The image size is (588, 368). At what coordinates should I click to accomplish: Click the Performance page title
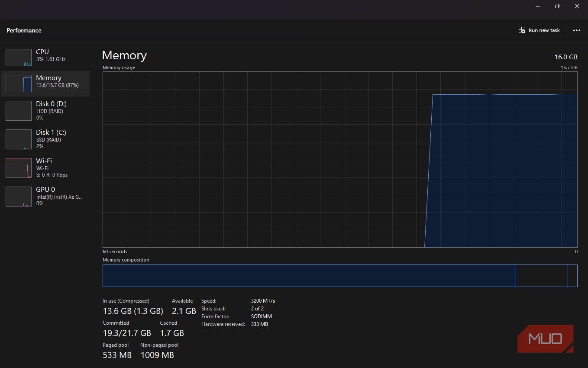[24, 30]
